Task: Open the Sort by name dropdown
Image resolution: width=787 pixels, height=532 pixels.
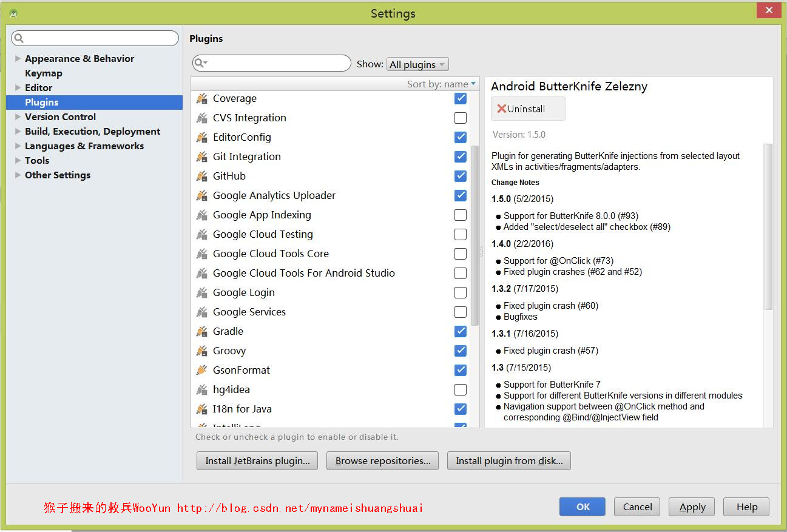Action: (x=442, y=84)
